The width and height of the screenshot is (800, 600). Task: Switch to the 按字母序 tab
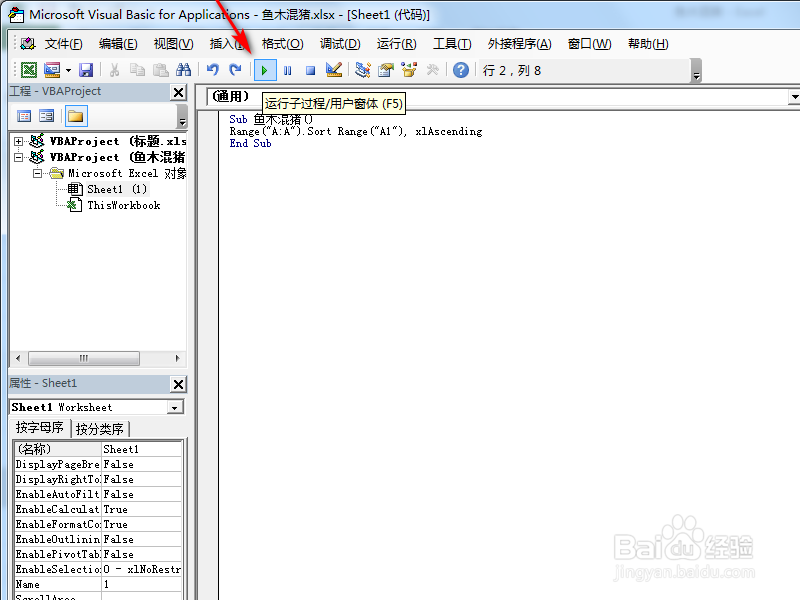40,428
